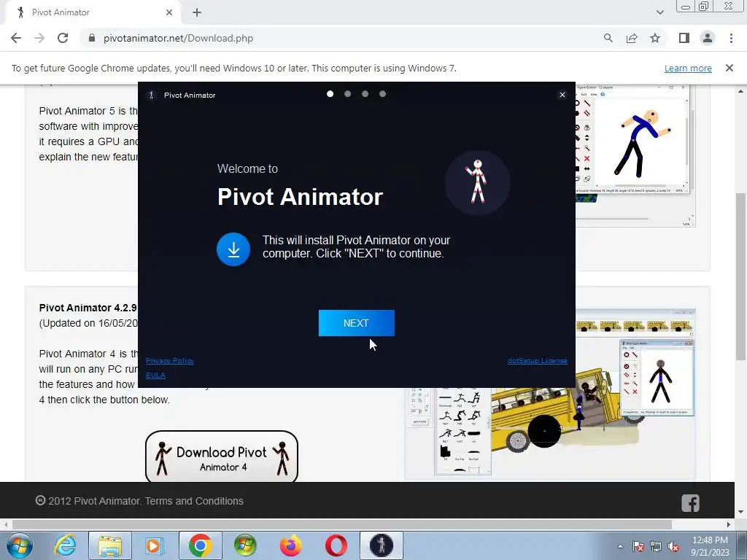747x560 pixels.
Task: Click the zoom magnifier icon in the address bar
Action: (x=608, y=38)
